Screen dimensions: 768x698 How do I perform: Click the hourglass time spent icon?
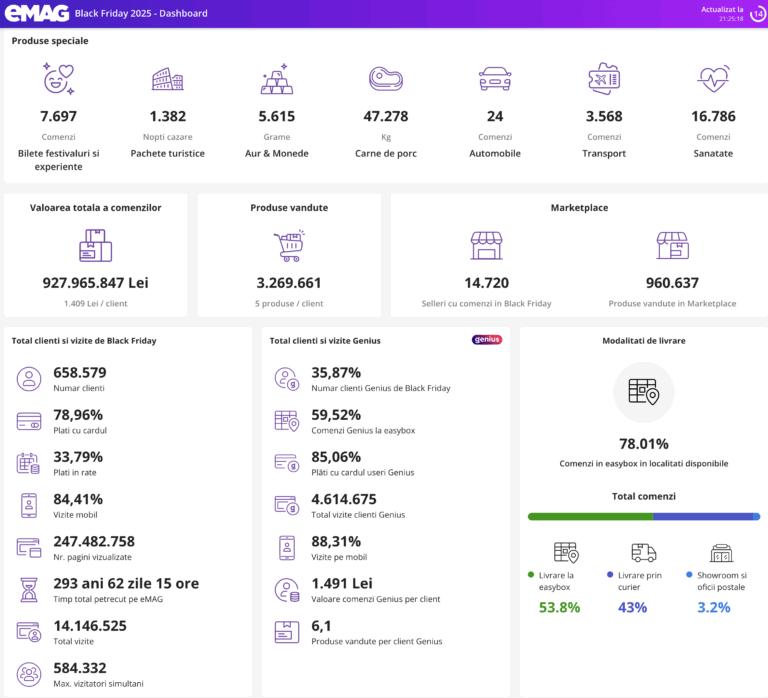tap(28, 590)
